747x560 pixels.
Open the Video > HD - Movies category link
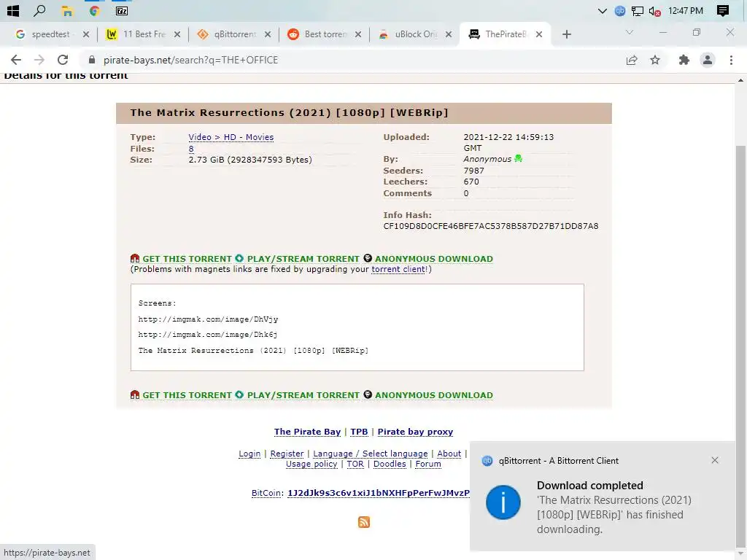click(231, 137)
